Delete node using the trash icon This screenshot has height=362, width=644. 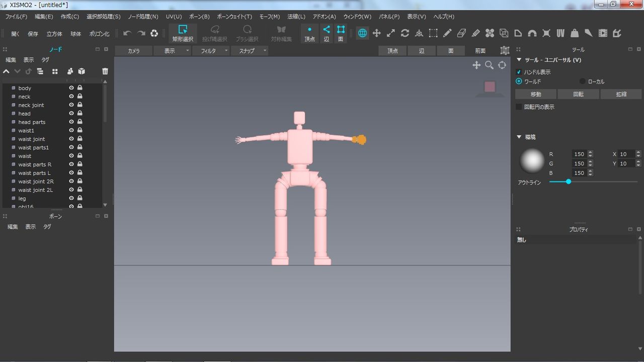pyautogui.click(x=105, y=71)
